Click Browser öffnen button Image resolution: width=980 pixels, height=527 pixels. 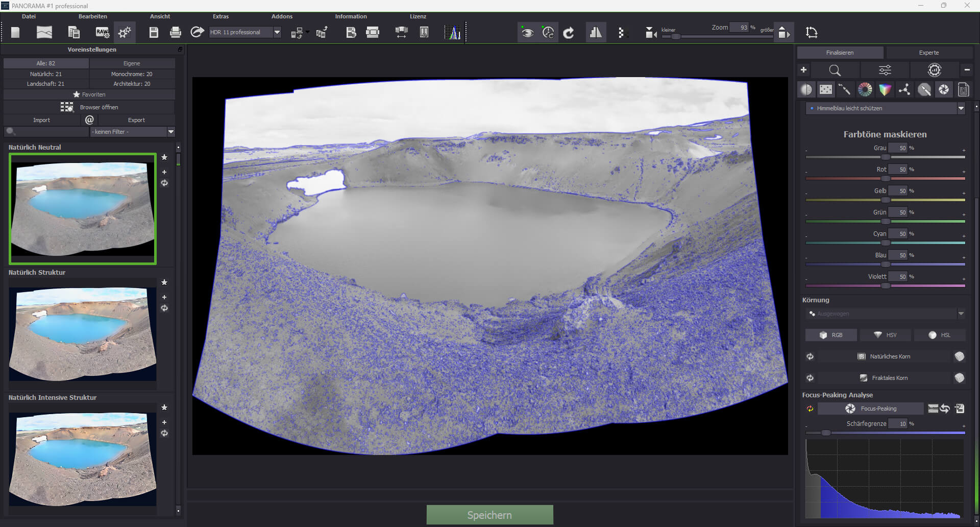point(89,107)
